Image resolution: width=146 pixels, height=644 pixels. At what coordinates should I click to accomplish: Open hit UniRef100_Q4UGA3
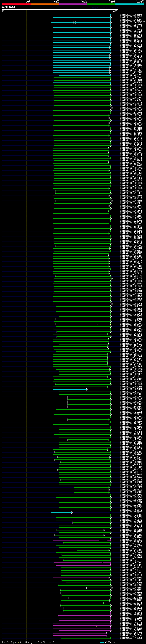pos(131,387)
